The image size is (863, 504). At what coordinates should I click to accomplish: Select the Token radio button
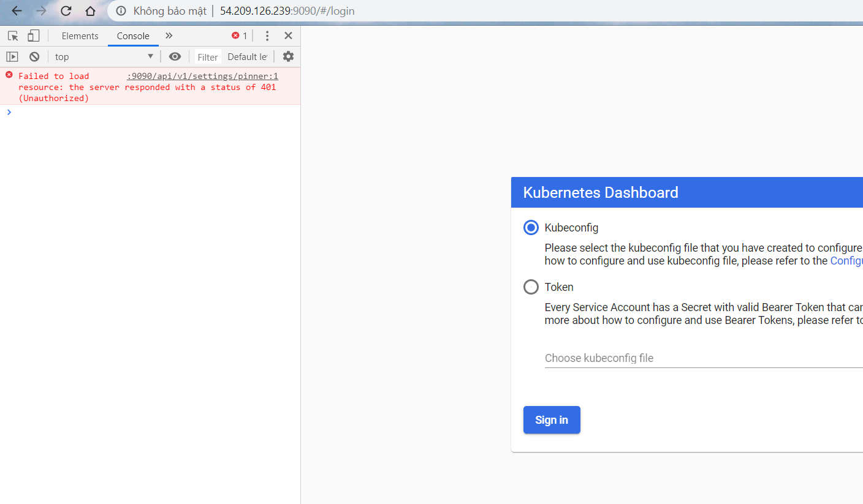(531, 287)
